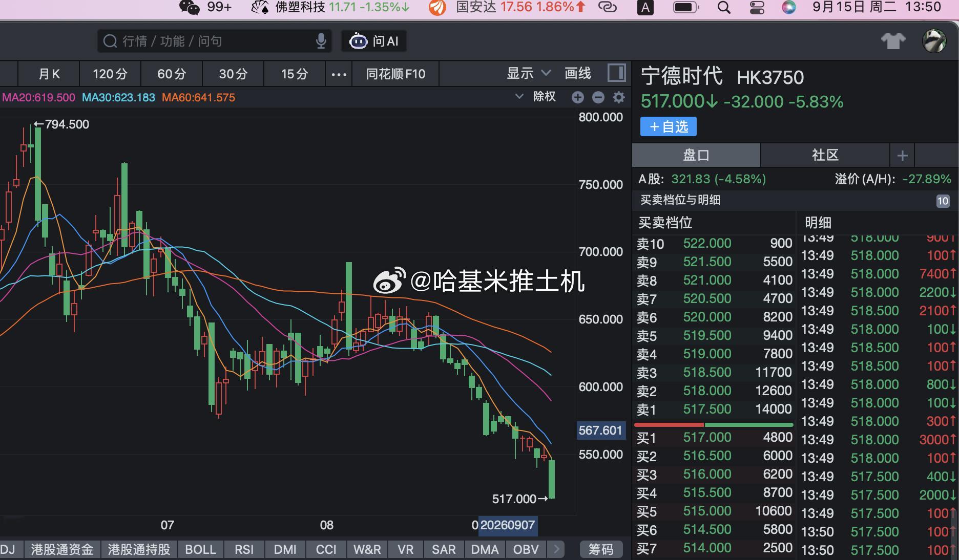Open the 问AI assistant button
The image size is (959, 560).
coord(374,41)
